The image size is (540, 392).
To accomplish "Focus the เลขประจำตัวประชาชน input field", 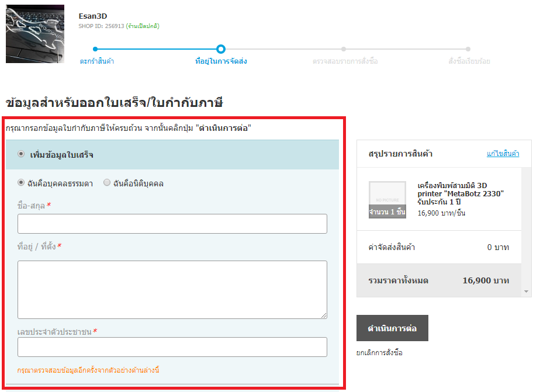I will click(x=172, y=347).
